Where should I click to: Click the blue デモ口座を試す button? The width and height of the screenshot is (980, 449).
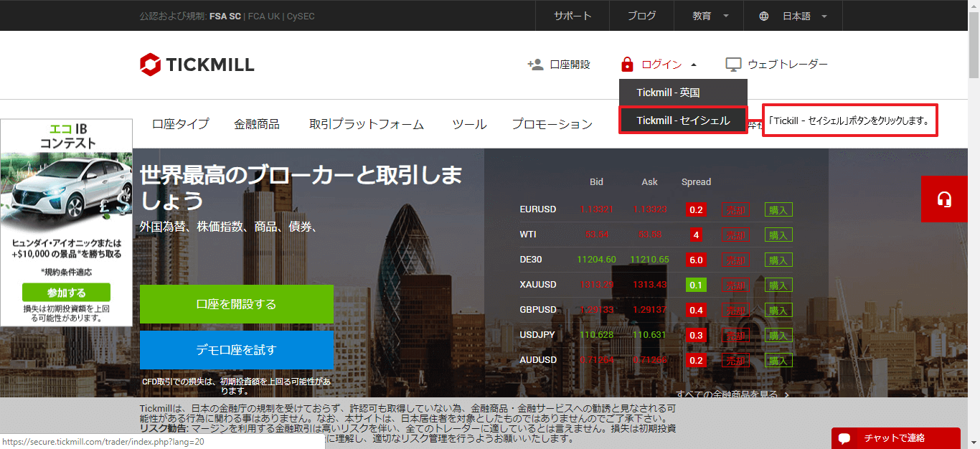pos(237,350)
